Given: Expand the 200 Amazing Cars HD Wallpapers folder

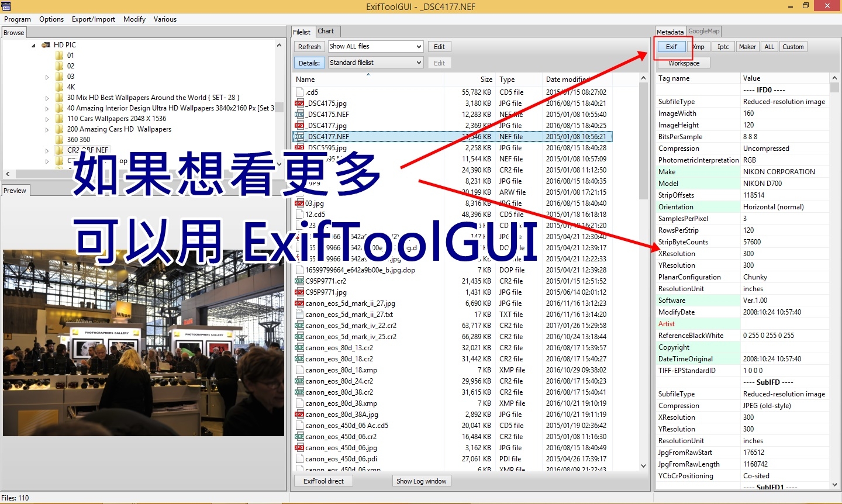Looking at the screenshot, I should pos(47,129).
